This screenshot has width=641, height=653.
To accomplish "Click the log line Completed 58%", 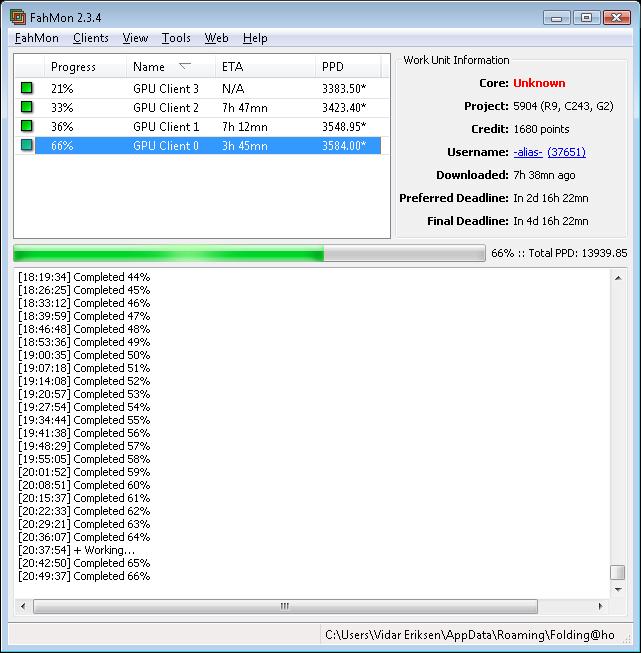I will tap(84, 459).
